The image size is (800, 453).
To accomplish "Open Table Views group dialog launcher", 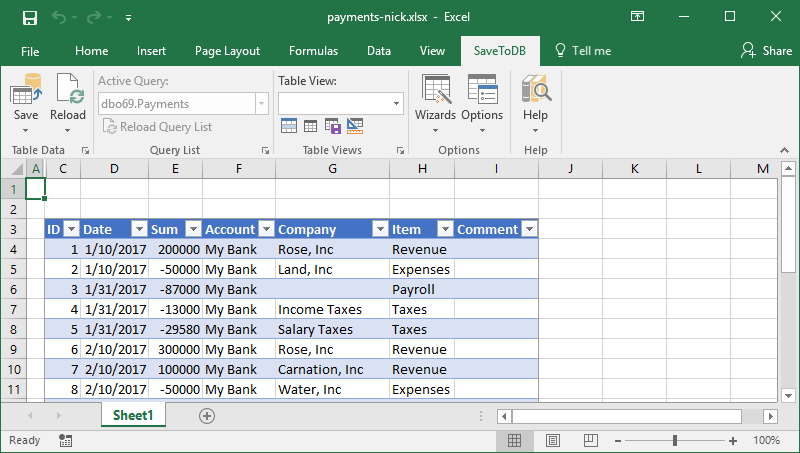I will pyautogui.click(x=401, y=150).
